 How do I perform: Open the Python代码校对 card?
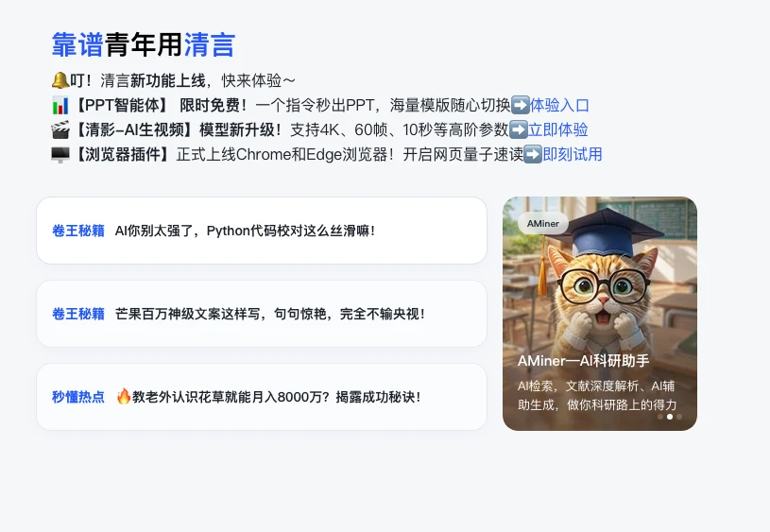click(x=262, y=231)
